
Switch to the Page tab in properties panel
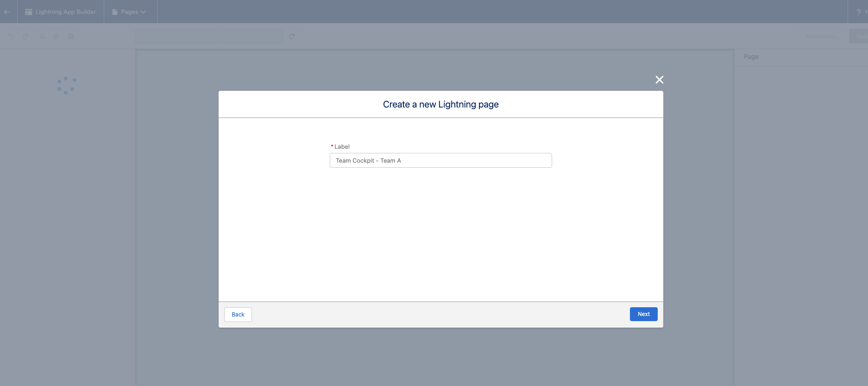[751, 57]
